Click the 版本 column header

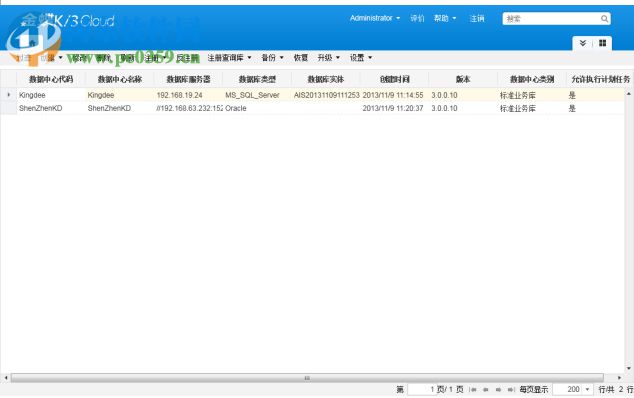pyautogui.click(x=463, y=79)
